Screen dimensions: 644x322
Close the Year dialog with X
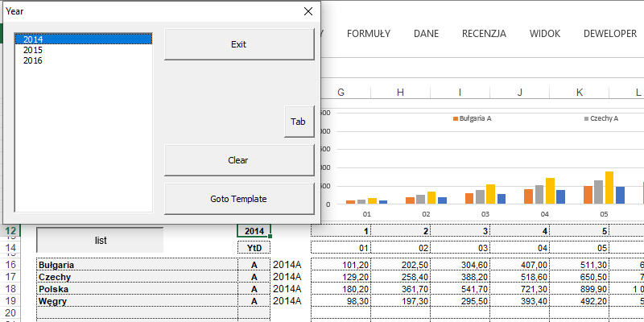point(308,11)
